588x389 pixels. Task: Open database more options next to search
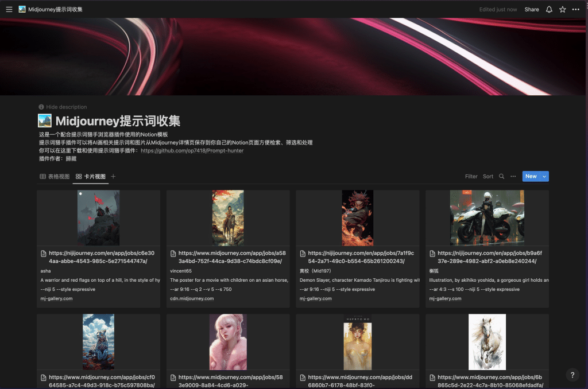click(513, 177)
